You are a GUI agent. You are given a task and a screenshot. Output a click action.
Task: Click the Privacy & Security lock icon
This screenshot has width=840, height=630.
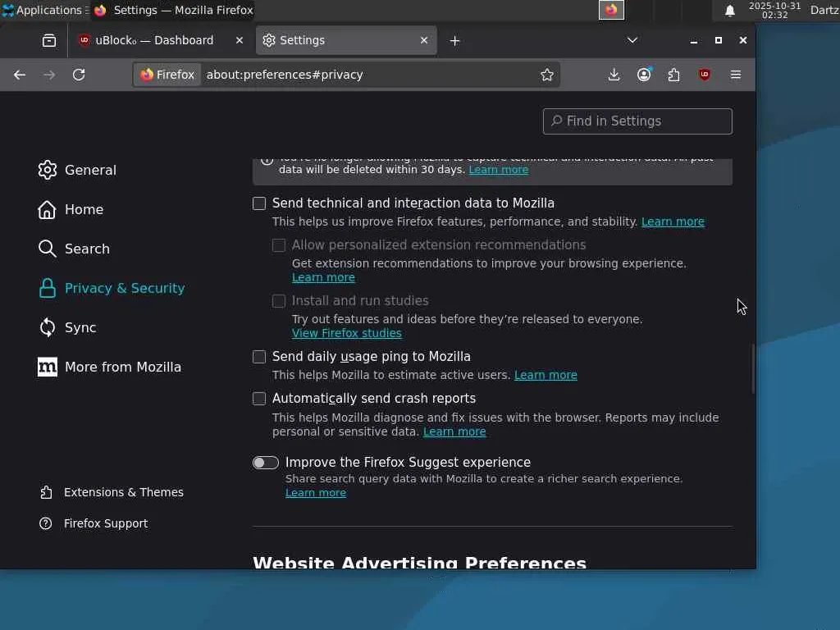pyautogui.click(x=47, y=288)
